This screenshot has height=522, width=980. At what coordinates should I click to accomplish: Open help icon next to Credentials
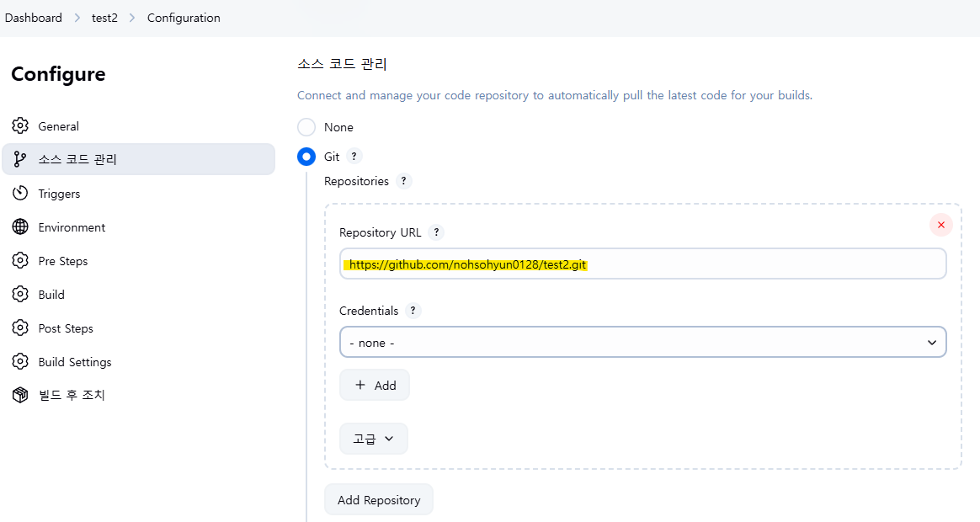click(x=413, y=311)
